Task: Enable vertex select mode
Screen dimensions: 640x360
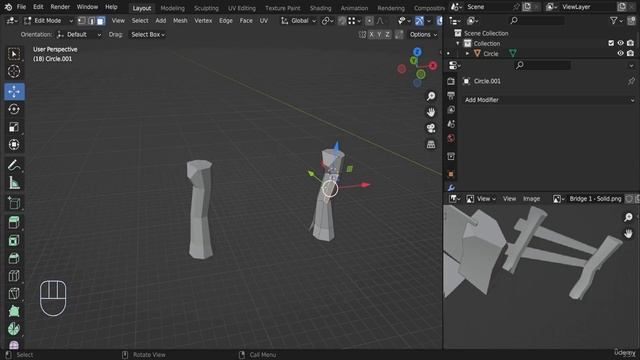Action: (x=82, y=20)
